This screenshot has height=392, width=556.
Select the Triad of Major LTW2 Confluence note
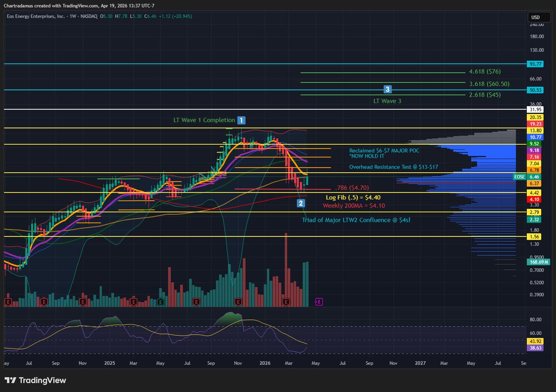tap(356, 220)
